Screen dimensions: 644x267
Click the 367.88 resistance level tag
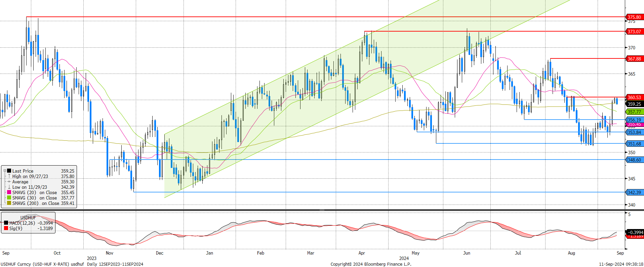coord(634,59)
